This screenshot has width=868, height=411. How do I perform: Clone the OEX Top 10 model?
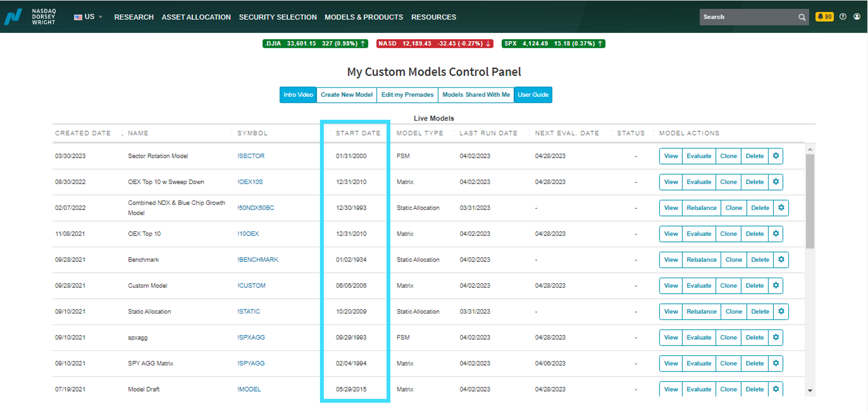(x=728, y=234)
